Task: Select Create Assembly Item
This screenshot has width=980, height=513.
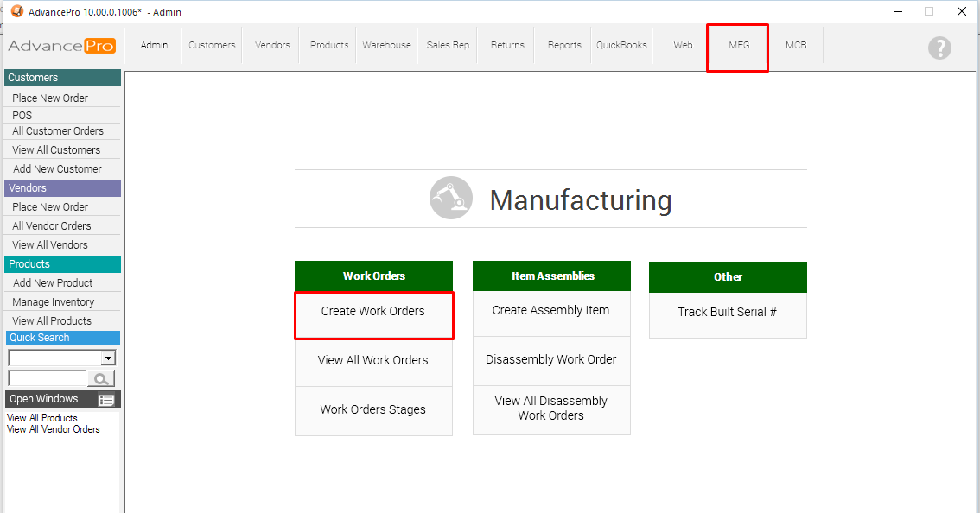Action: coord(550,311)
